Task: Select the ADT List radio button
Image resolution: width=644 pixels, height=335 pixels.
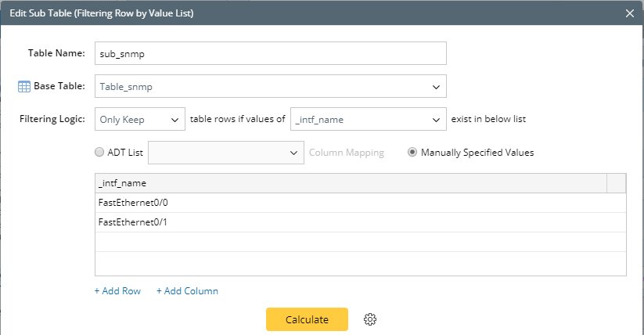Action: point(99,153)
